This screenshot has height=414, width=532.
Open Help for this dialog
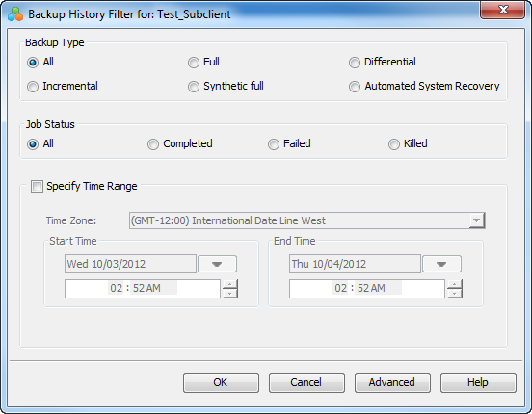click(478, 383)
